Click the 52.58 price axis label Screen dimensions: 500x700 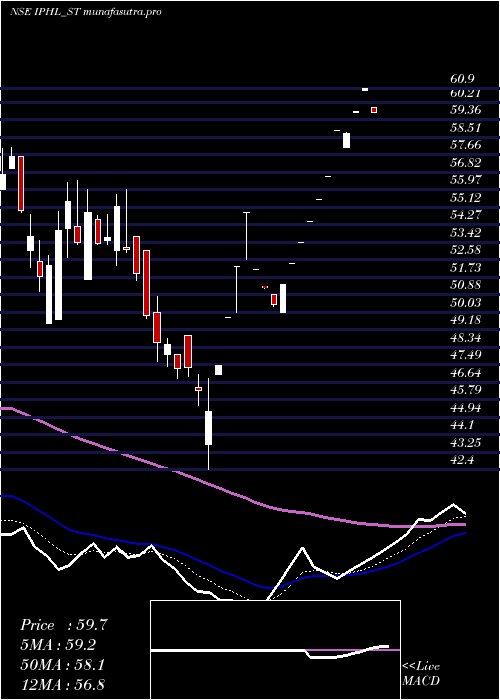(466, 250)
